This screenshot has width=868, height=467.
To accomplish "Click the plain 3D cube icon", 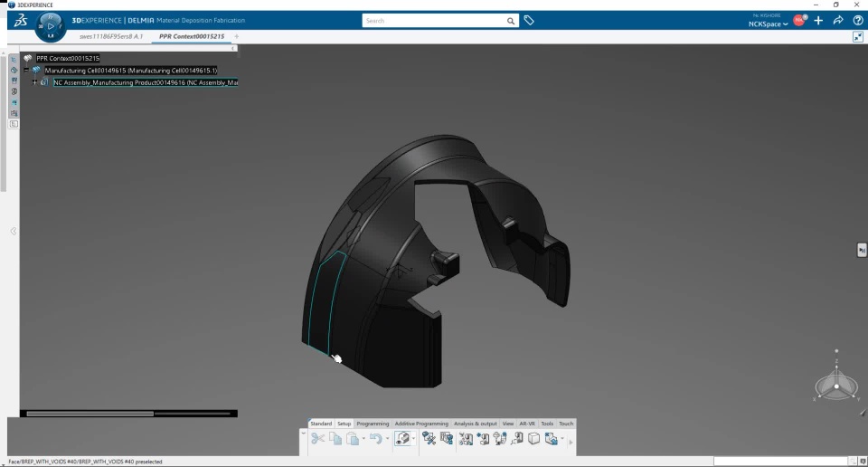I will 533,439.
